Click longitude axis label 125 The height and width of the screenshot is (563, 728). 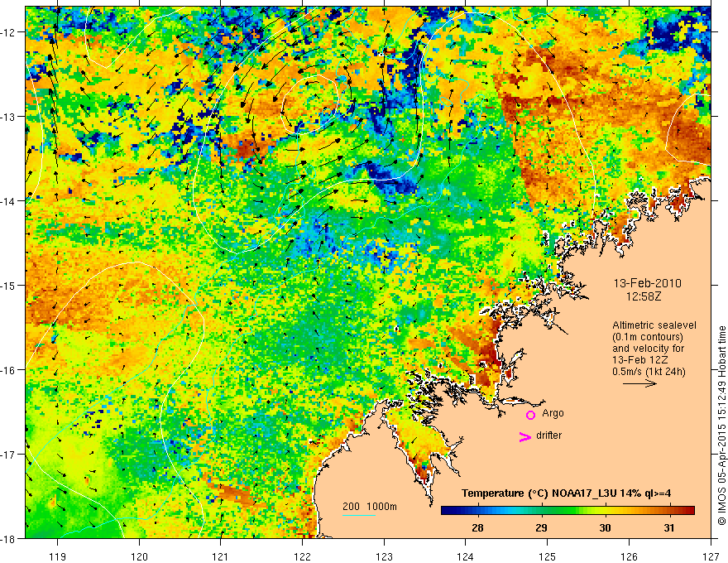click(548, 556)
